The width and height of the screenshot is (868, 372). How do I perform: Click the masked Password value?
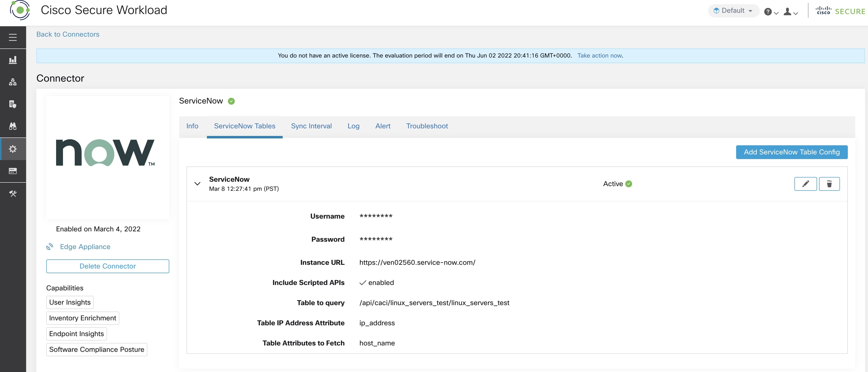pyautogui.click(x=376, y=239)
